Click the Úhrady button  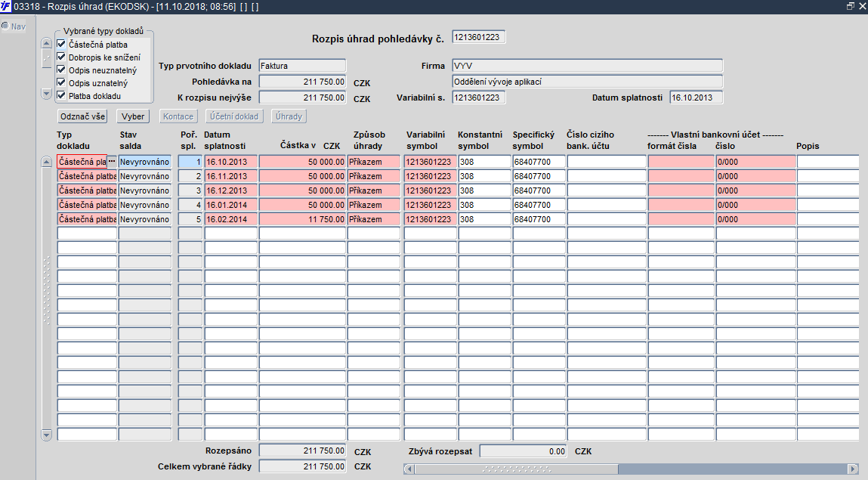[289, 116]
